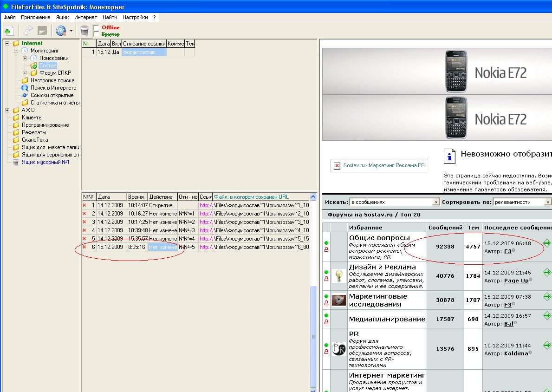Click the Время column header in log table
Viewport: 552px width, 392px height.
[x=137, y=197]
